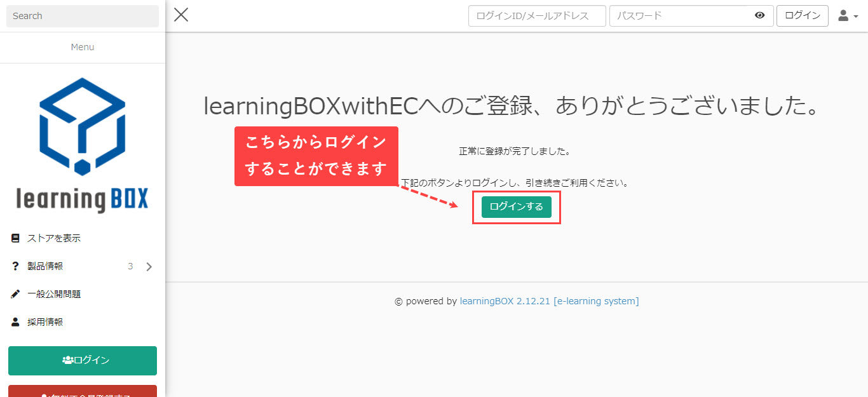Viewport: 868px width, 397px height.
Task: Expand the 製品情報 submenu chevron
Action: [x=149, y=267]
